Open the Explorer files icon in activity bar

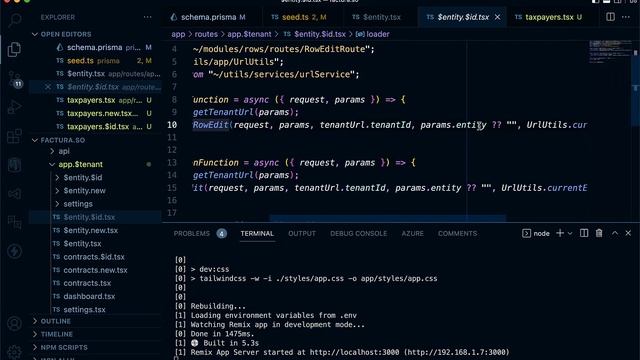tap(14, 49)
